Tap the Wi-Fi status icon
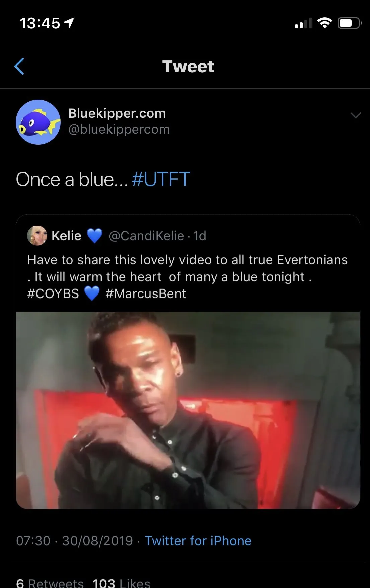 [x=324, y=23]
